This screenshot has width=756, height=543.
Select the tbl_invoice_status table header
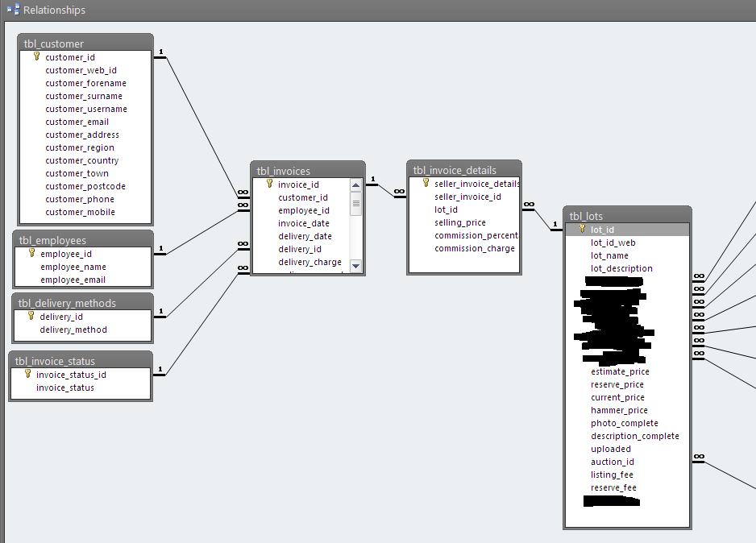tap(81, 361)
